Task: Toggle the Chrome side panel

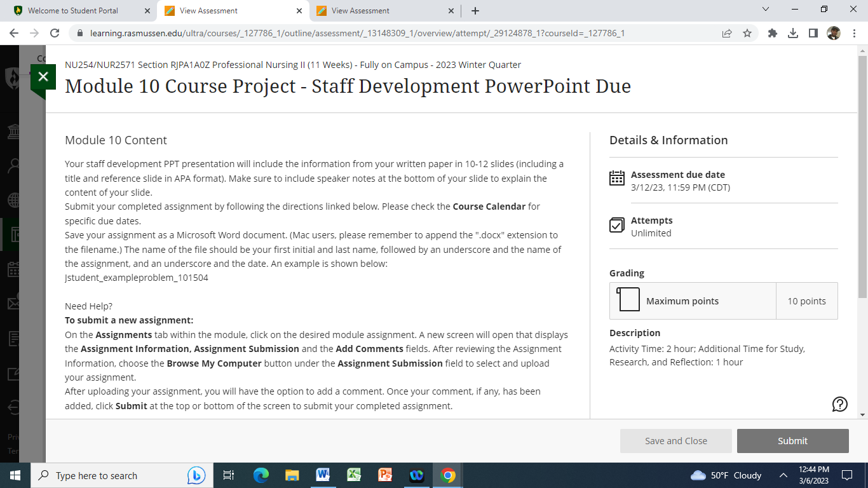Action: pos(813,33)
